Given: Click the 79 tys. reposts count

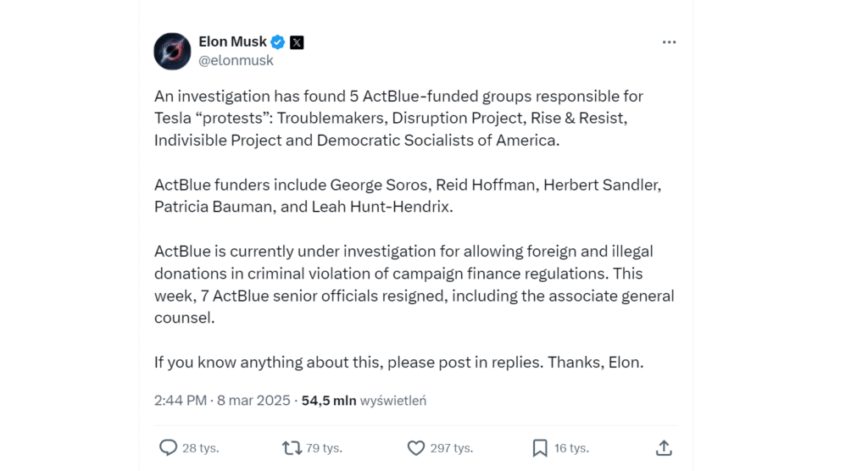Looking at the screenshot, I should [324, 448].
